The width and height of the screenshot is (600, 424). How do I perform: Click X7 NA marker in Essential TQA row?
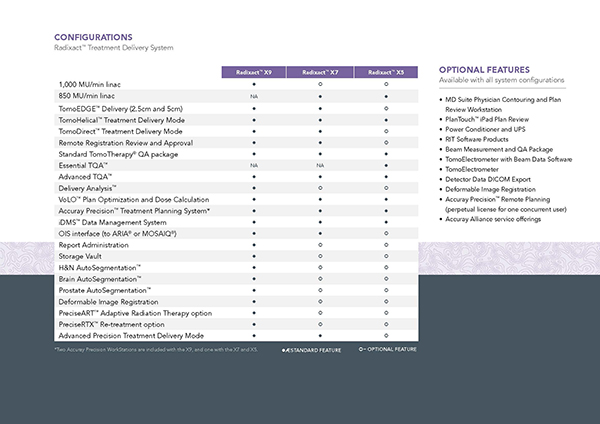(320, 165)
